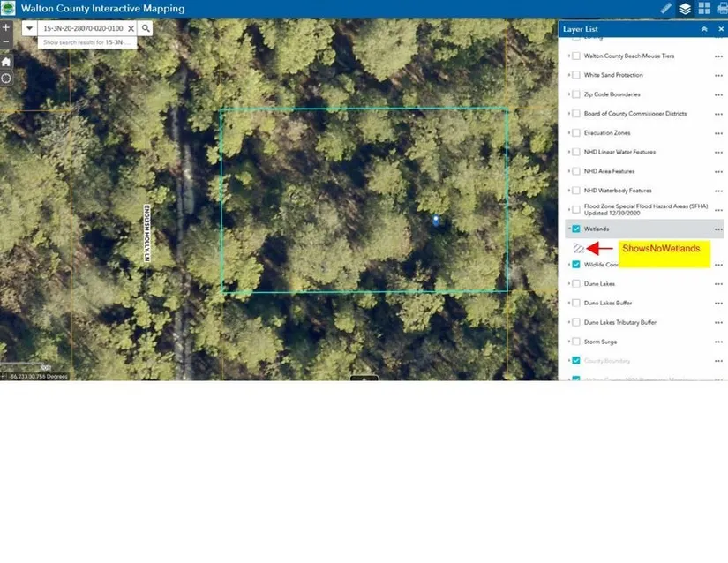This screenshot has height=563, width=728.
Task: Expand the Zip Code Boundaries layer
Action: pyautogui.click(x=568, y=94)
